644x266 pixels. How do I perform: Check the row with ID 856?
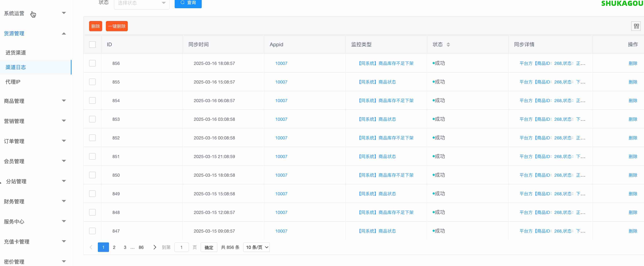(x=92, y=63)
